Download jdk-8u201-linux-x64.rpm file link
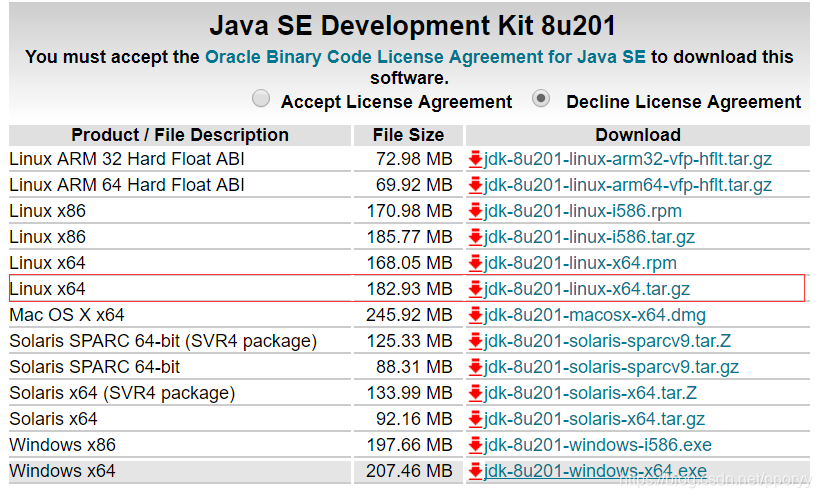This screenshot has height=498, width=822. pos(580,263)
